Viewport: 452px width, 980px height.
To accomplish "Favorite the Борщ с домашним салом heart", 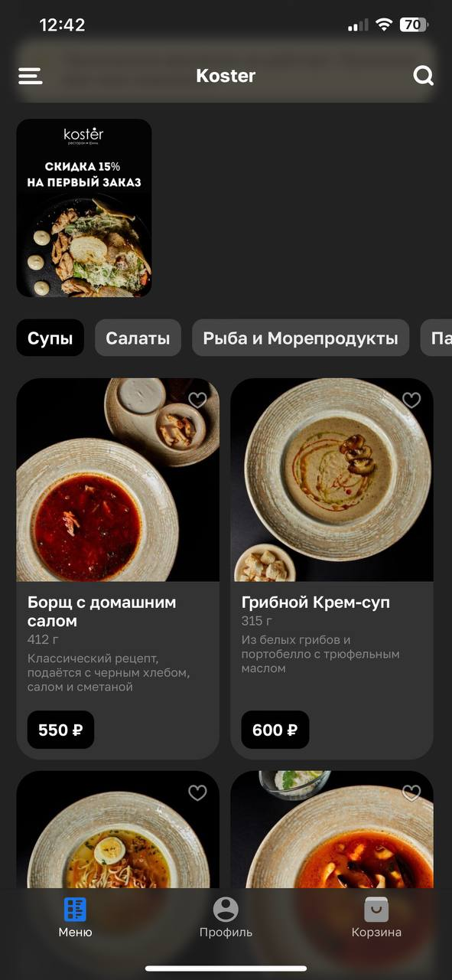I will point(197,400).
